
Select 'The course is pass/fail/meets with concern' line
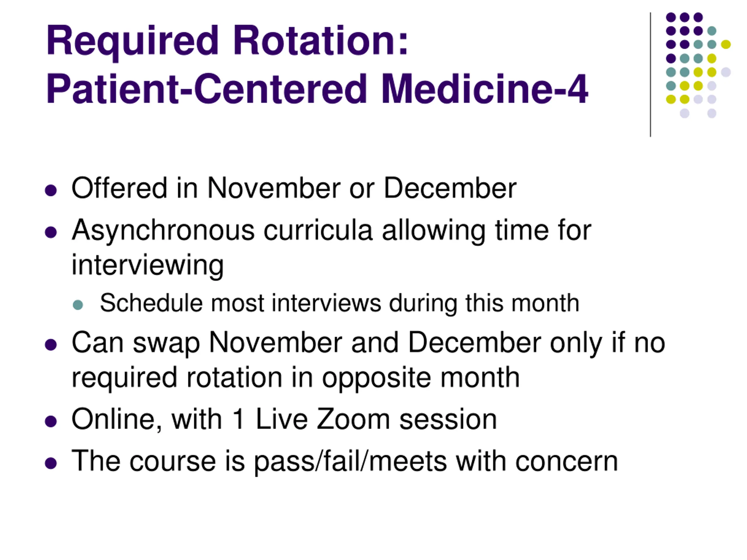(344, 462)
